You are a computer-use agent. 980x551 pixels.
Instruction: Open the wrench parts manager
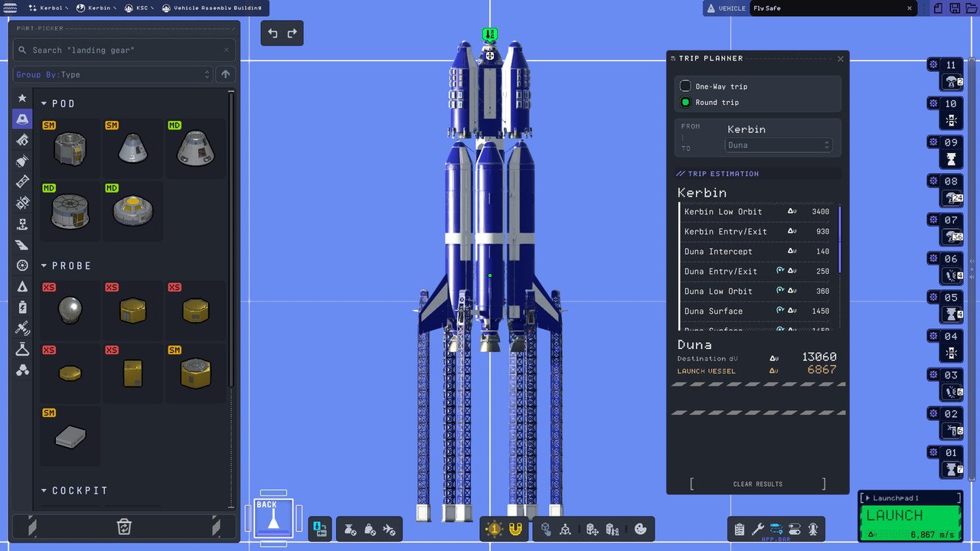click(x=758, y=529)
